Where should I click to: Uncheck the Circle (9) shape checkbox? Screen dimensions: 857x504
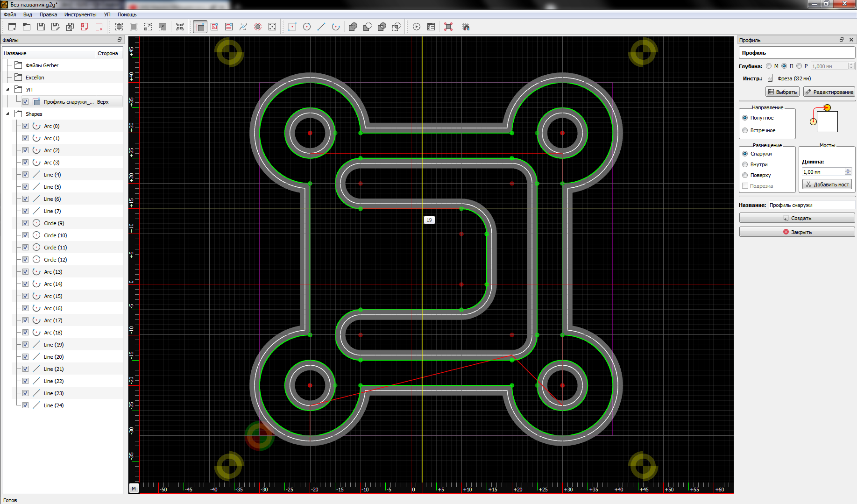pos(26,223)
